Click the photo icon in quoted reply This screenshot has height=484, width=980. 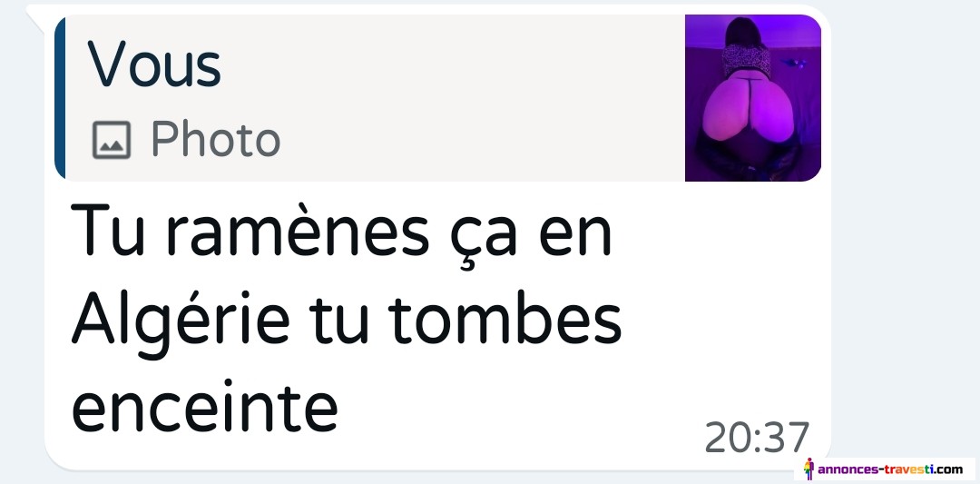pos(112,140)
